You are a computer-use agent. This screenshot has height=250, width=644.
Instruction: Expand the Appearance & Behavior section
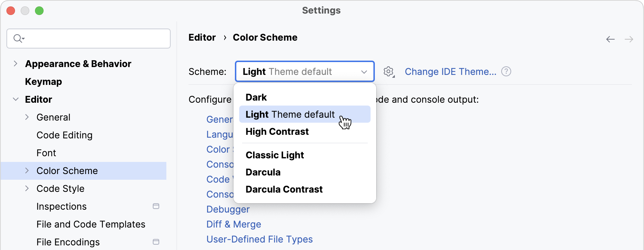click(16, 63)
